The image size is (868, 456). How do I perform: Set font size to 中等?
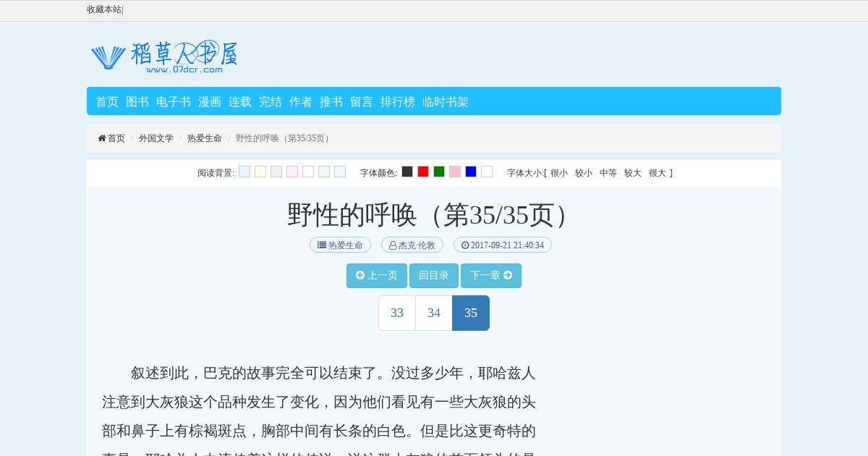coord(608,173)
